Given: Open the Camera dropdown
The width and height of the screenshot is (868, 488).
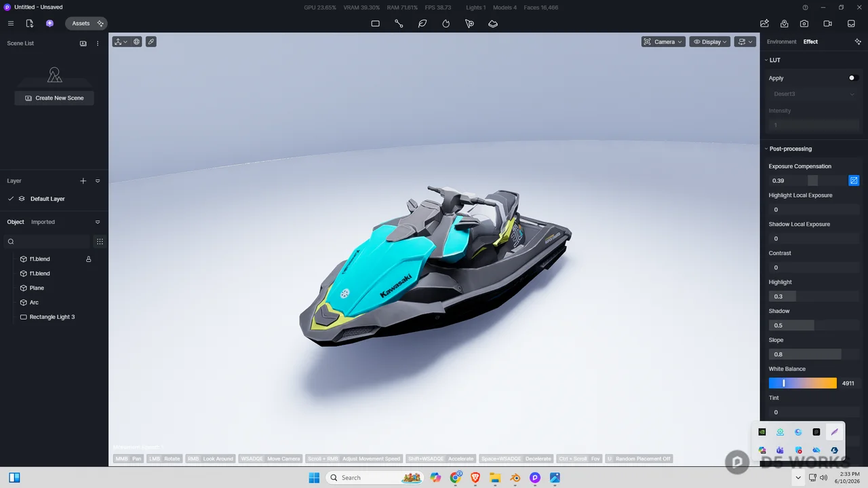Looking at the screenshot, I should pyautogui.click(x=663, y=41).
